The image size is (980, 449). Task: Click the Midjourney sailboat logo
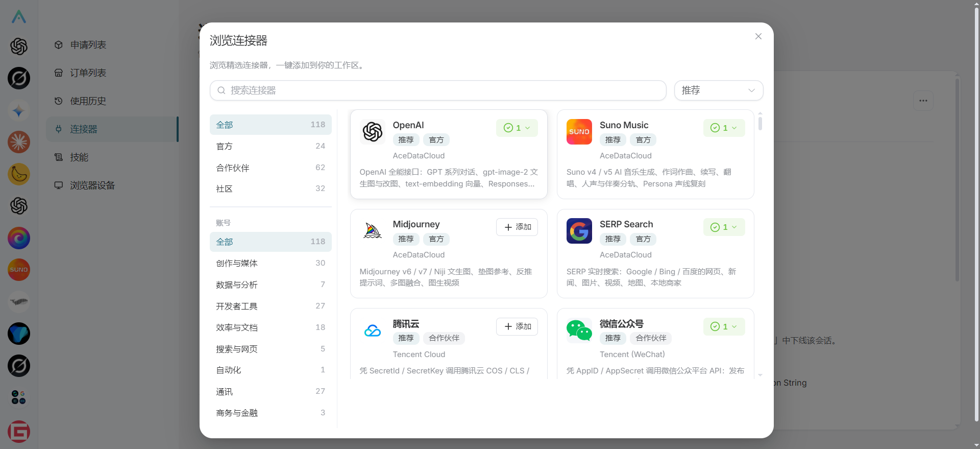point(373,231)
